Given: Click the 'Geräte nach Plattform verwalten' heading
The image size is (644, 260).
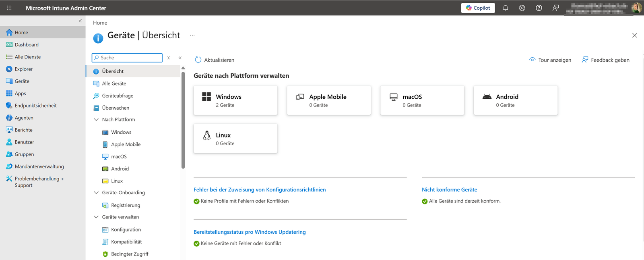Looking at the screenshot, I should click(241, 75).
